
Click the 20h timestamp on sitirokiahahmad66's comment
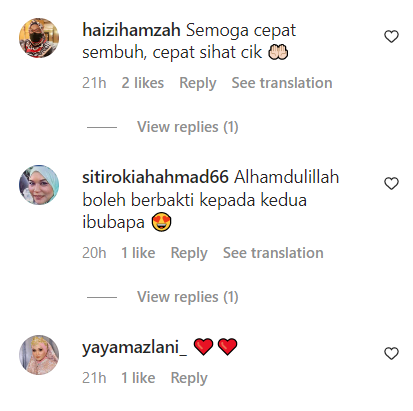point(94,253)
